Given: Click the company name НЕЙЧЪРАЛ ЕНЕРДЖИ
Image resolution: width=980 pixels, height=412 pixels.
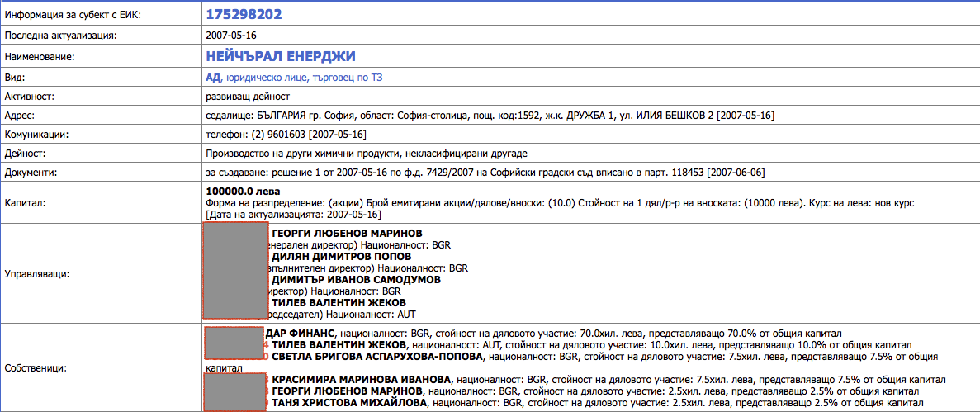Looking at the screenshot, I should point(280,56).
